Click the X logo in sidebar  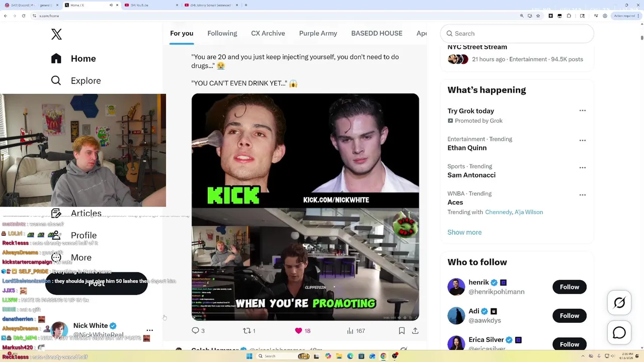point(56,34)
